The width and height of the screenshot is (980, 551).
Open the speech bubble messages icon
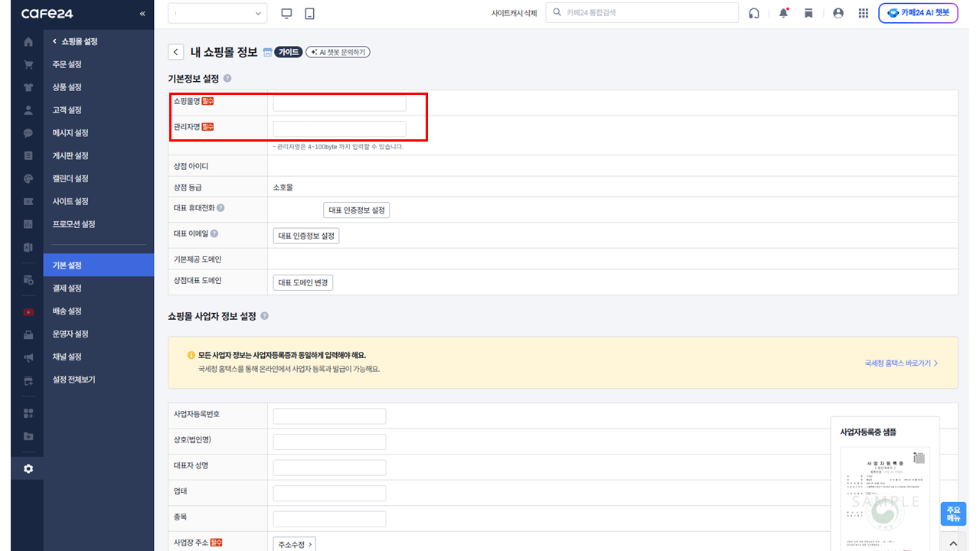[x=28, y=133]
